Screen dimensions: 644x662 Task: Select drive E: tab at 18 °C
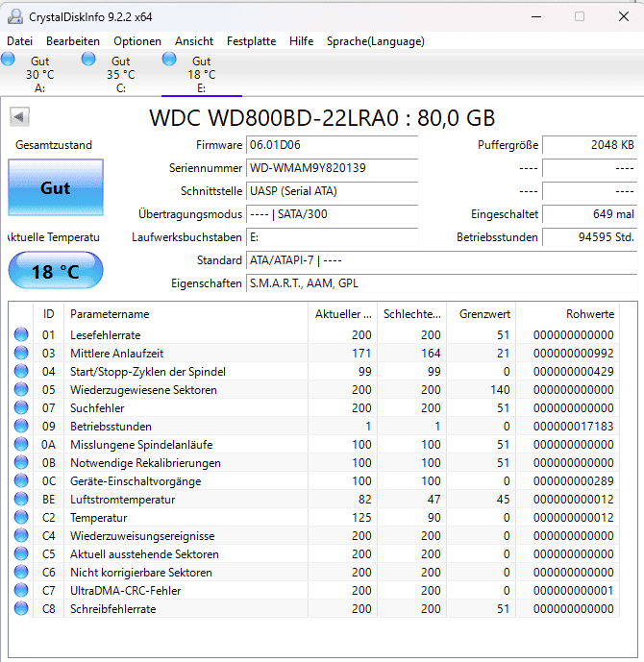point(202,74)
